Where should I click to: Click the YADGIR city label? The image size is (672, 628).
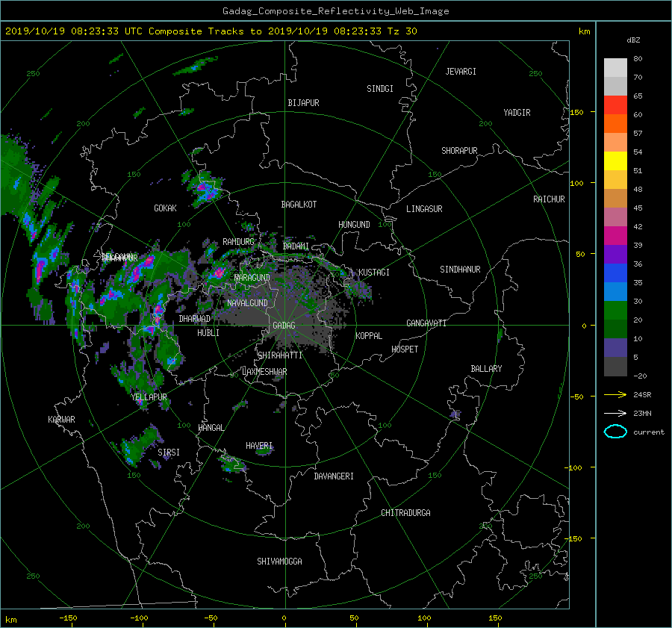[x=517, y=113]
